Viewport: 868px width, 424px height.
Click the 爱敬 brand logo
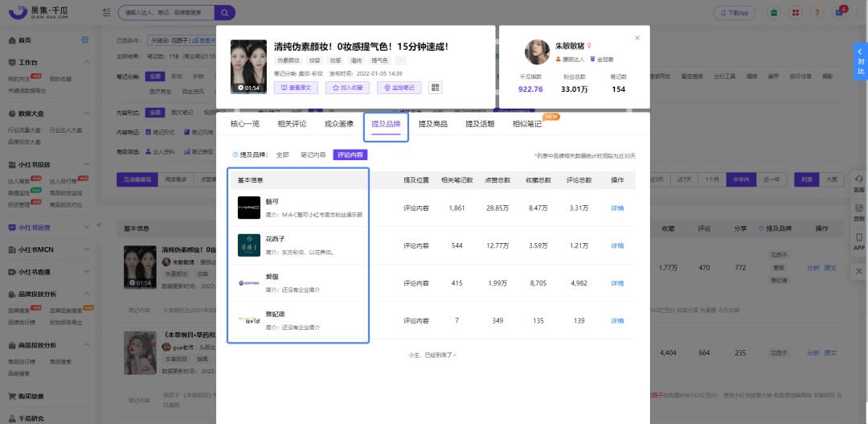(248, 282)
